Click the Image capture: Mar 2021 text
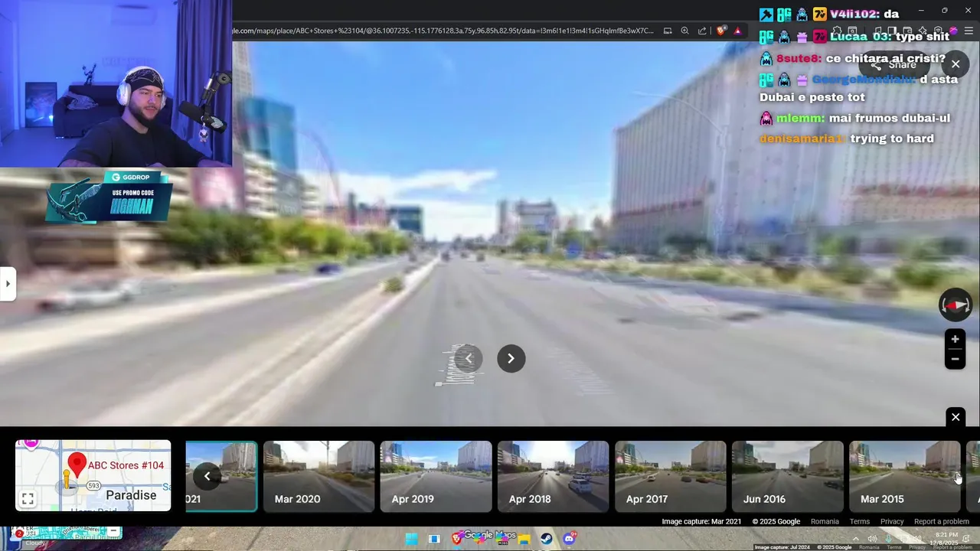Screen dimensions: 980x551 [701, 521]
